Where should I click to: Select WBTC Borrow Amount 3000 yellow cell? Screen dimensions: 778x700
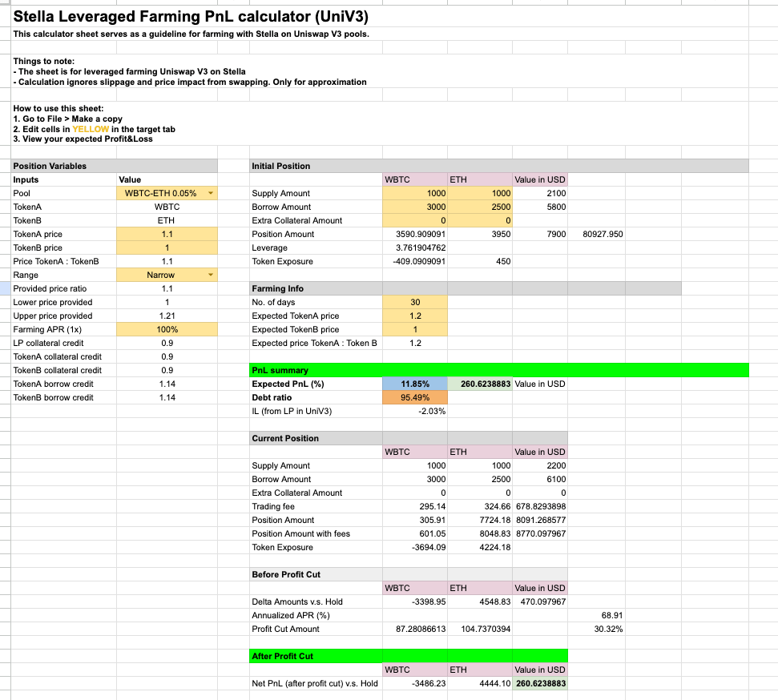tap(415, 207)
